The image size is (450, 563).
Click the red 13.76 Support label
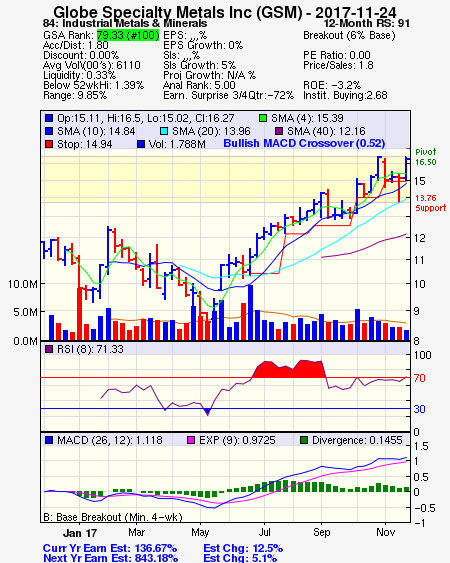tap(430, 203)
